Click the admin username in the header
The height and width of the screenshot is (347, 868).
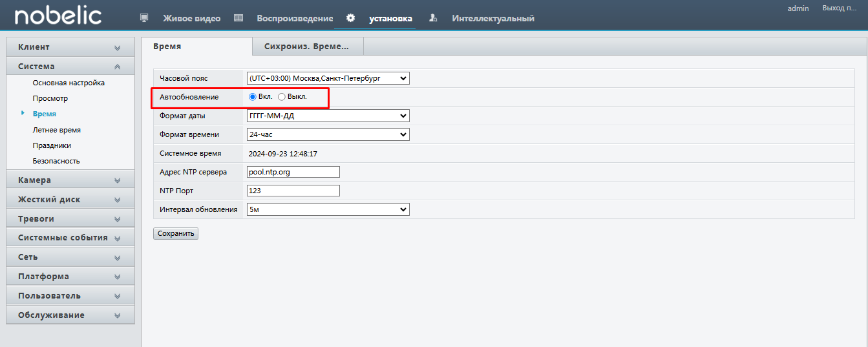coord(798,8)
